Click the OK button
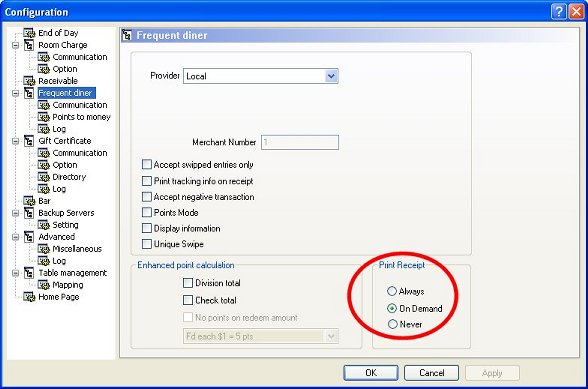Image resolution: width=588 pixels, height=389 pixels. (371, 373)
